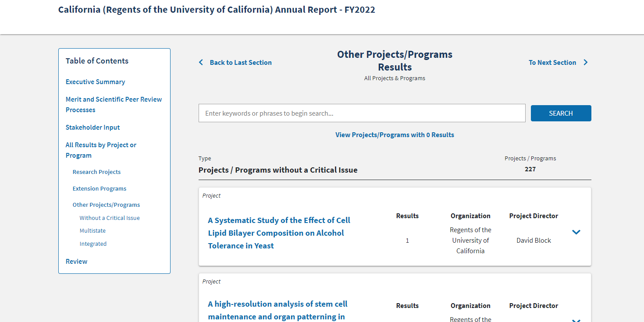Screen dimensions: 644x322
Task: Expand the stem cell maintenance project row
Action: pyautogui.click(x=576, y=320)
